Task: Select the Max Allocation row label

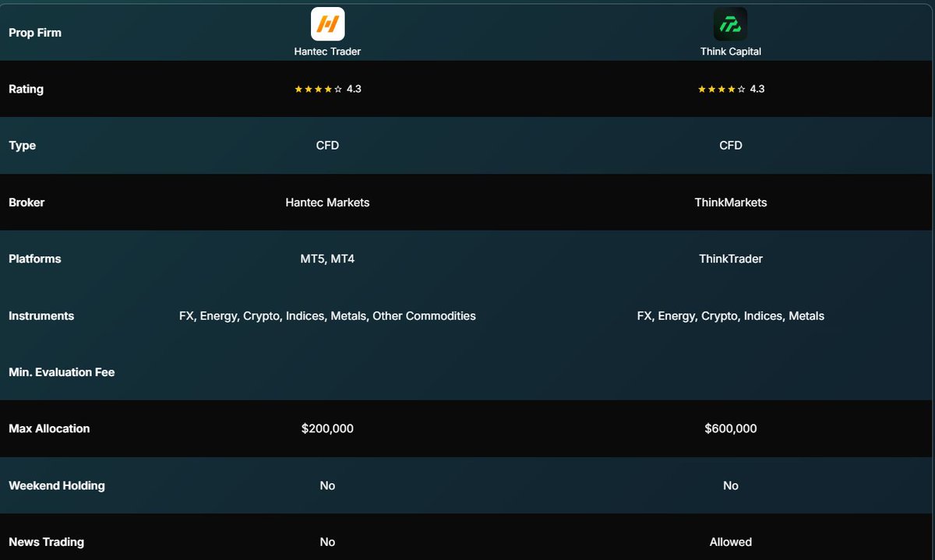Action: pyautogui.click(x=49, y=428)
